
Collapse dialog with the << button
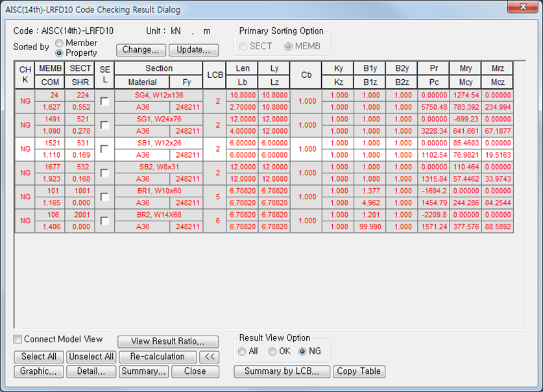point(209,356)
